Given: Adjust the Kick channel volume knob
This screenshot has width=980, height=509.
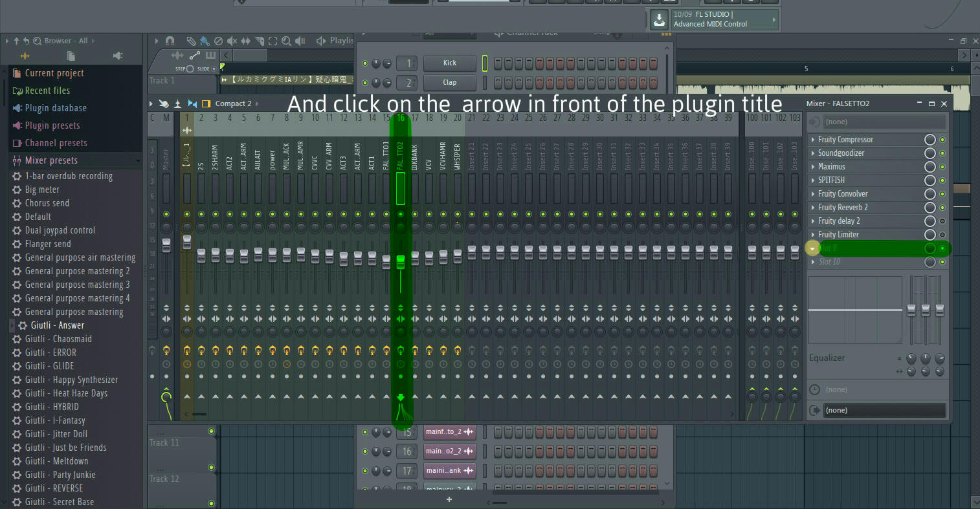Looking at the screenshot, I should (x=387, y=63).
